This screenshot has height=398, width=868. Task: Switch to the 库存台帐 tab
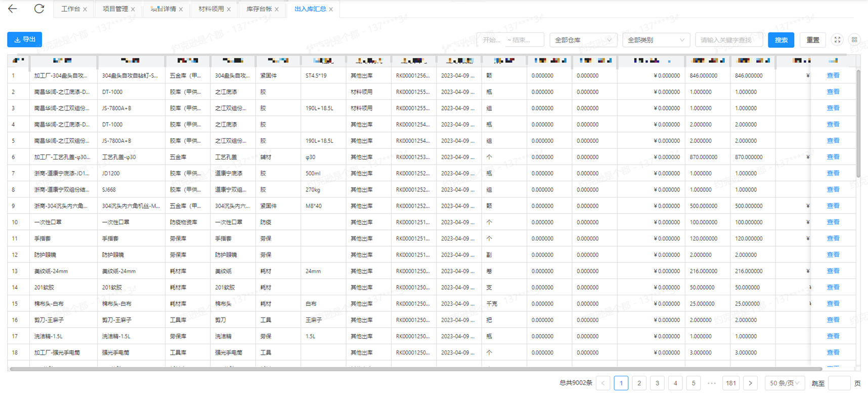tap(259, 9)
